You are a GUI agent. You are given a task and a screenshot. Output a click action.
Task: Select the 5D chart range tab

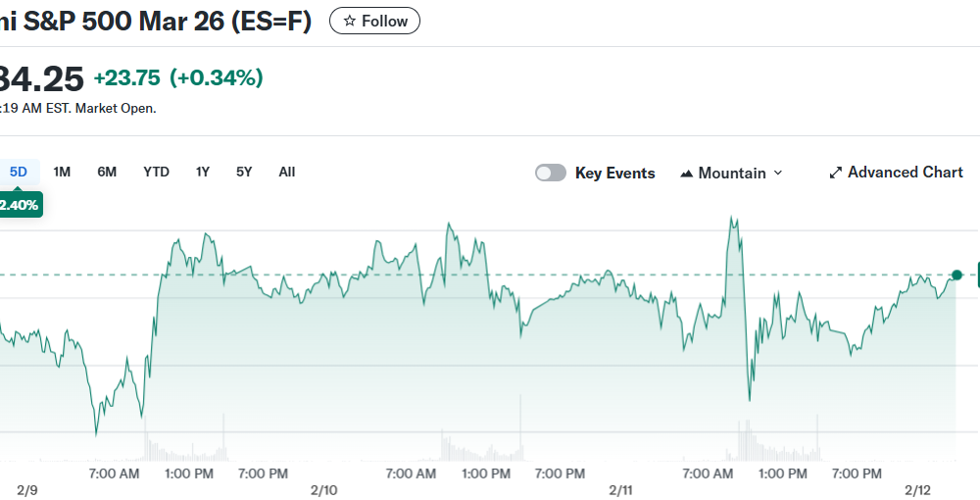coord(18,172)
